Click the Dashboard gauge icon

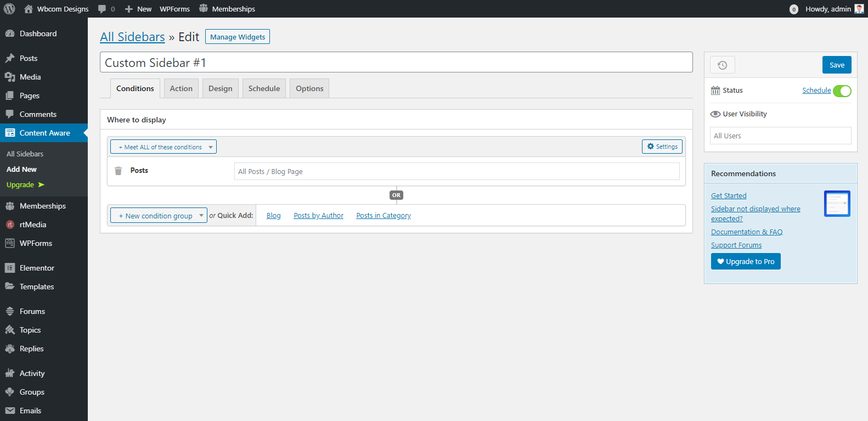tap(10, 33)
